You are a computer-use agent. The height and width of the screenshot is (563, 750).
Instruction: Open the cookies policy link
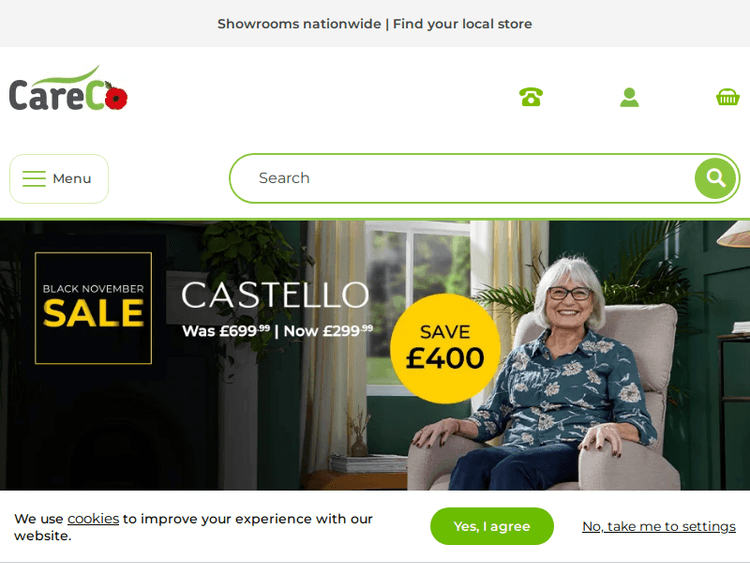pyautogui.click(x=93, y=519)
